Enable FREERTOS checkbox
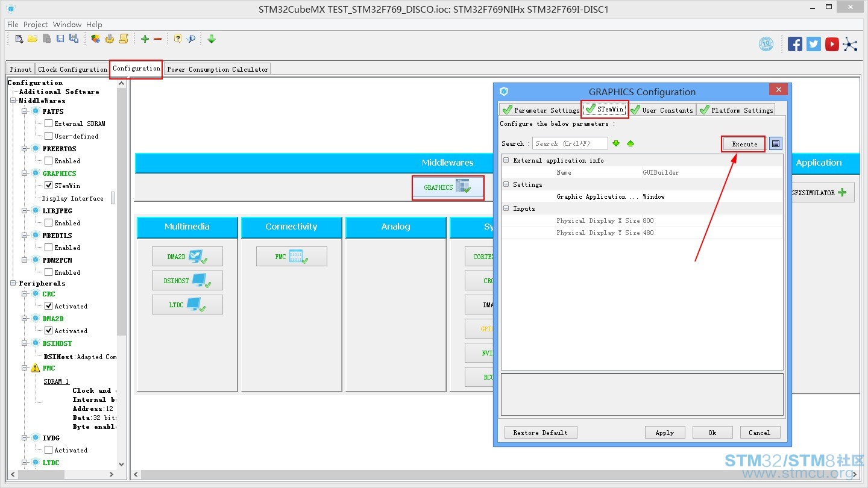 point(49,161)
